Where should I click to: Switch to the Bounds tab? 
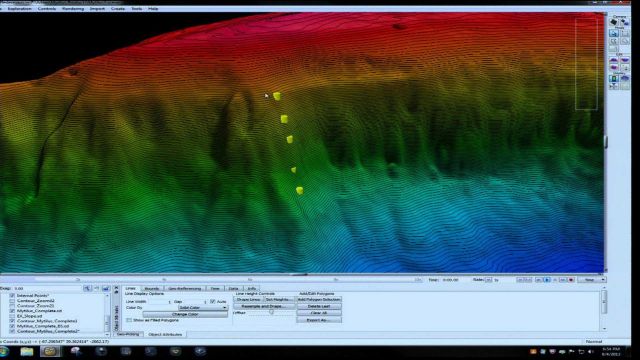151,289
